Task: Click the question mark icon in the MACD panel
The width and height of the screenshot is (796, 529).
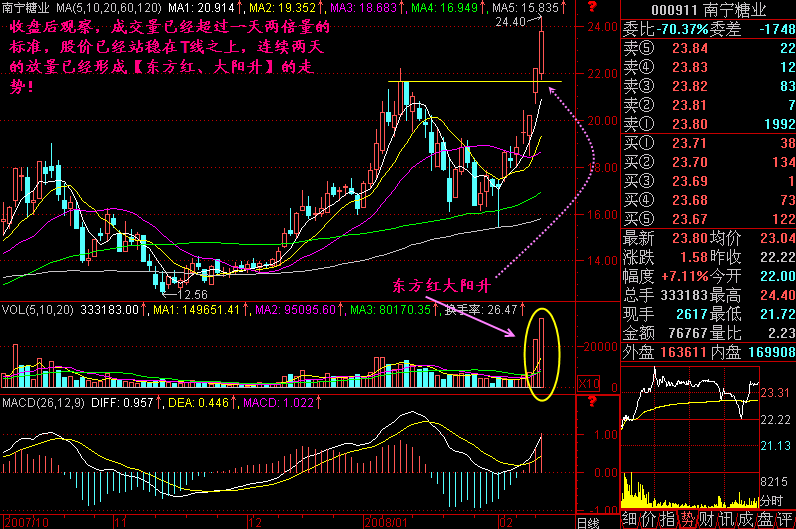Action: point(593,401)
